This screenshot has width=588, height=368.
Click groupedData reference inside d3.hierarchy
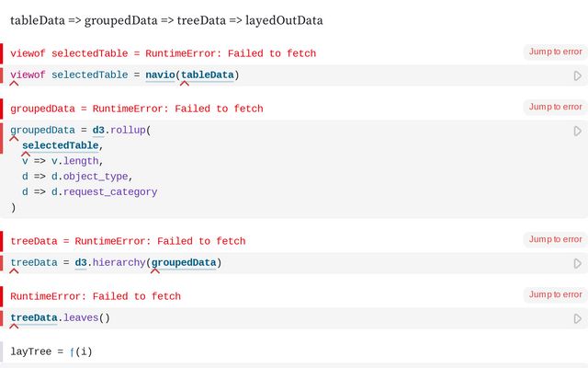click(x=184, y=263)
